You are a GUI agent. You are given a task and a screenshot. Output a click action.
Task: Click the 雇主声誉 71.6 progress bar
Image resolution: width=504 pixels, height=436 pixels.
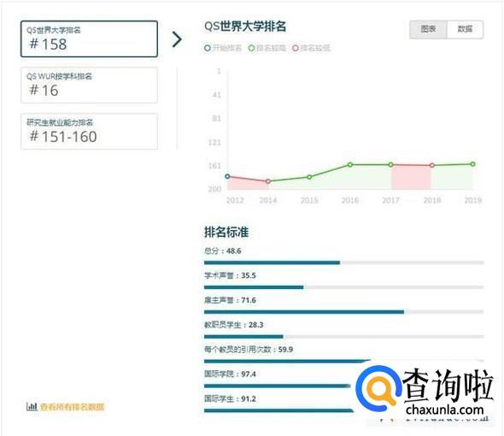coord(344,312)
